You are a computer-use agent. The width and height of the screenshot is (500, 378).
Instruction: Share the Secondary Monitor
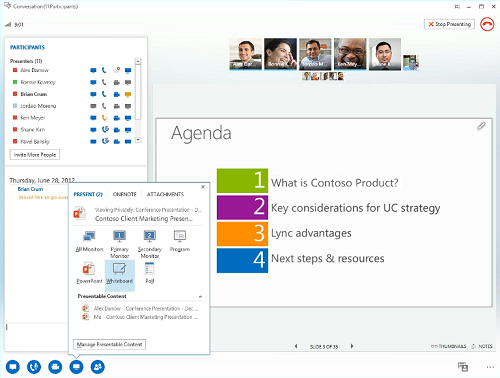coord(150,244)
